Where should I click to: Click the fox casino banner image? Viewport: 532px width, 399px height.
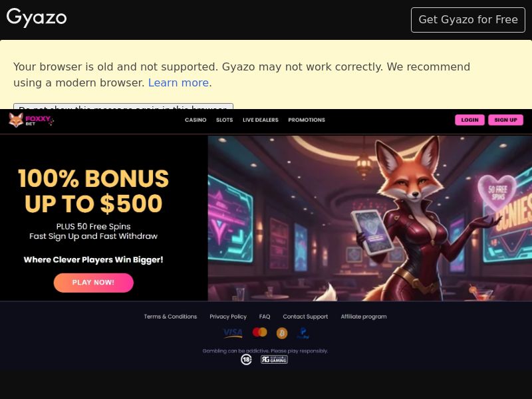point(370,218)
